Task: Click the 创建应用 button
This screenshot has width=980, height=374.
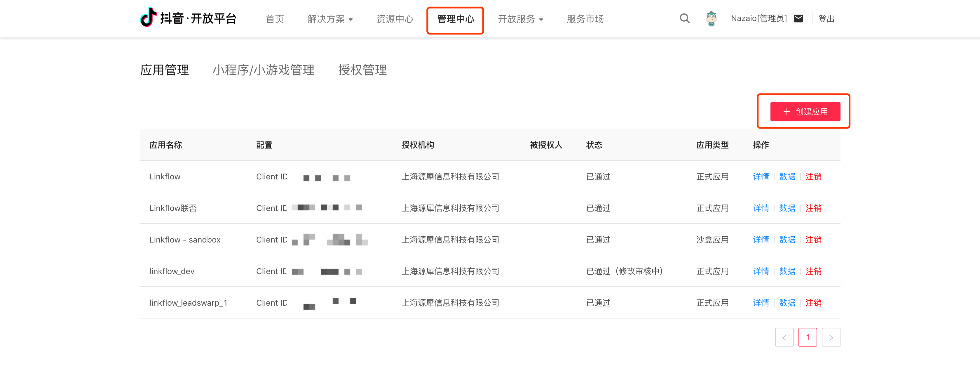Action: click(x=805, y=112)
